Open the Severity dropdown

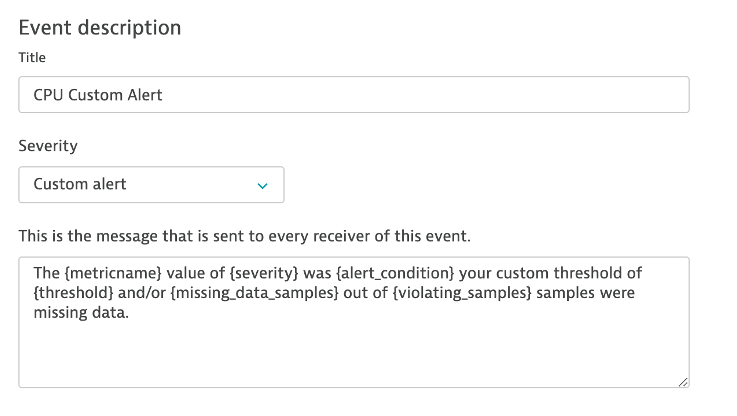(x=151, y=185)
